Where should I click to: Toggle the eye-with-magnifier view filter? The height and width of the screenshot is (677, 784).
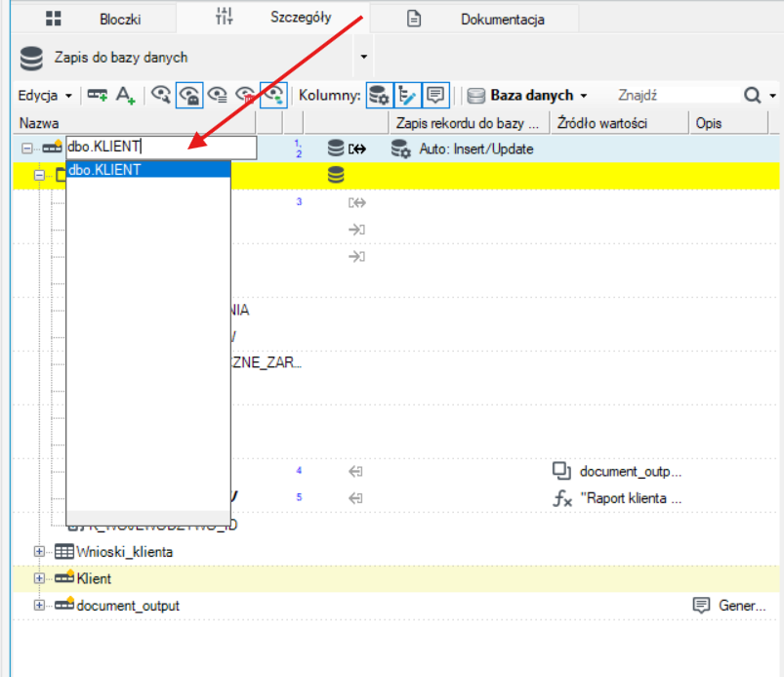coord(161,95)
